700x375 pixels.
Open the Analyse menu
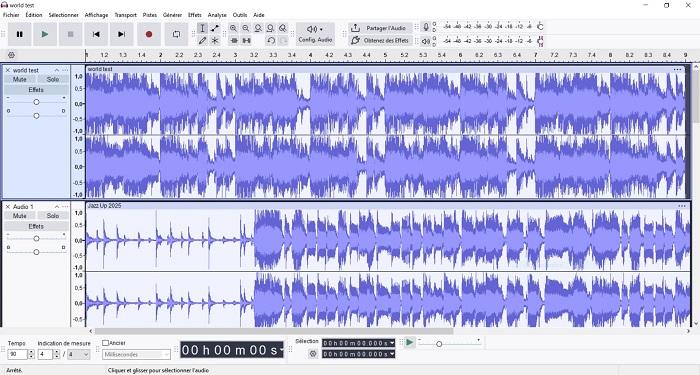[217, 15]
